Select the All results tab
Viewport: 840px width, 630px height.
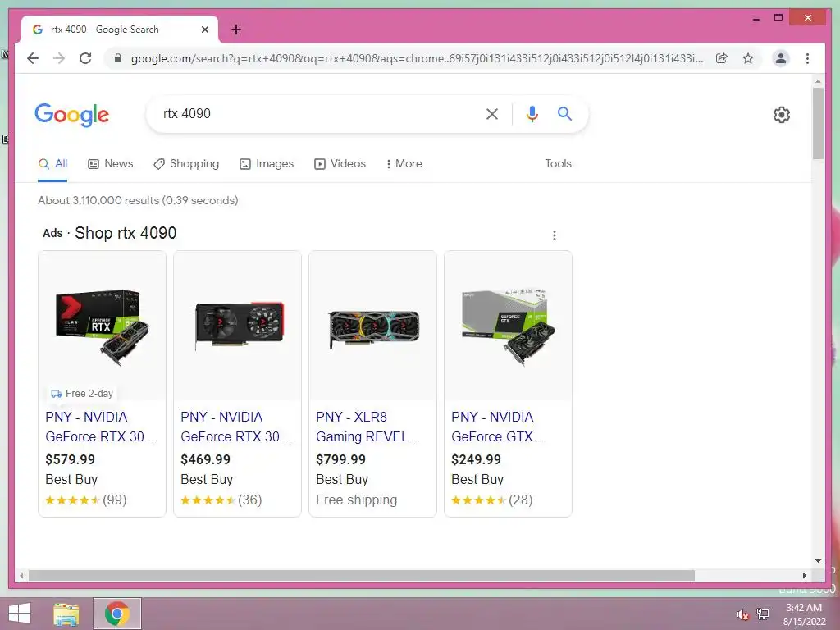tap(52, 164)
